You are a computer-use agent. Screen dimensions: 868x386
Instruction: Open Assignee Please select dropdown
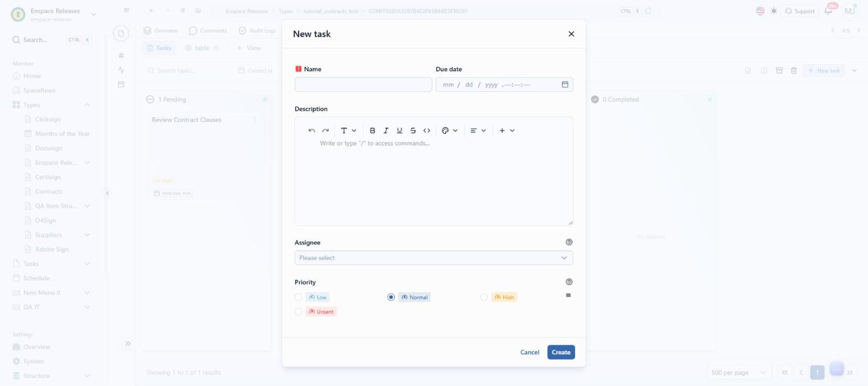pyautogui.click(x=434, y=258)
